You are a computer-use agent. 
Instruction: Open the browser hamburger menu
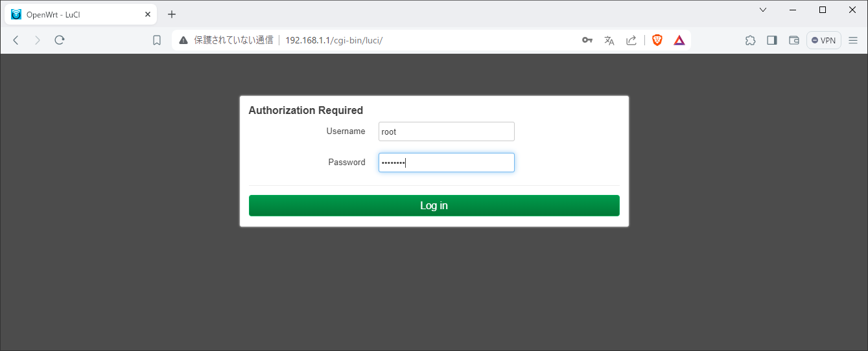coord(853,40)
